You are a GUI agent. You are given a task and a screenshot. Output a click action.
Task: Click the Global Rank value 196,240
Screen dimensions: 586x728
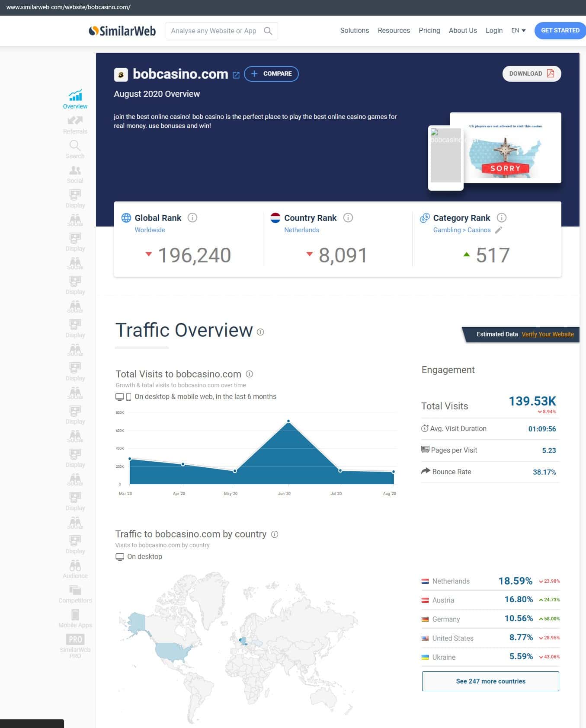(195, 255)
